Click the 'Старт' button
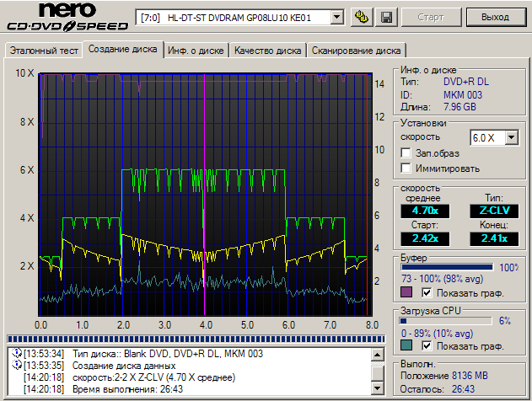The height and width of the screenshot is (401, 532). click(x=431, y=17)
